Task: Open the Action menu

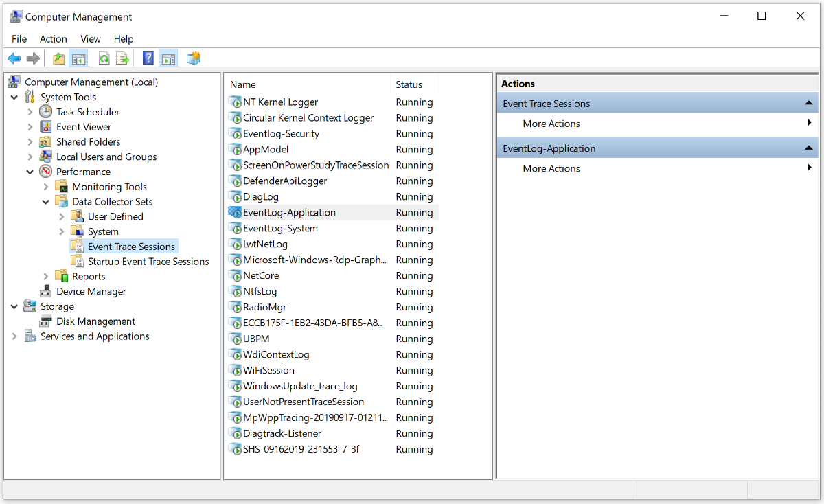Action: coord(54,39)
